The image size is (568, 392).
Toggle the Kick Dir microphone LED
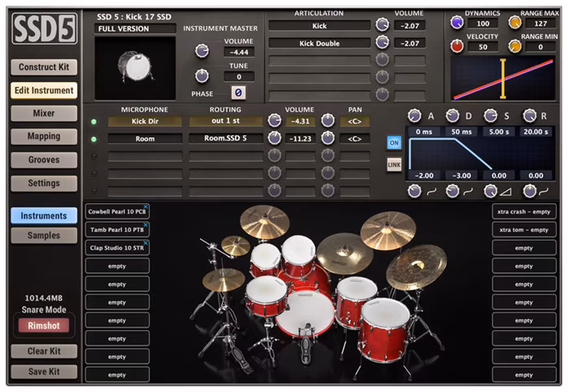tap(94, 121)
